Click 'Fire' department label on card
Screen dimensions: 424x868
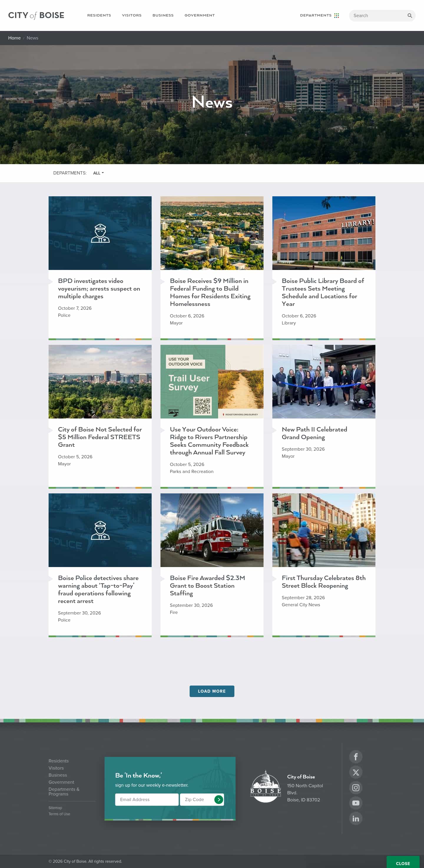click(174, 612)
